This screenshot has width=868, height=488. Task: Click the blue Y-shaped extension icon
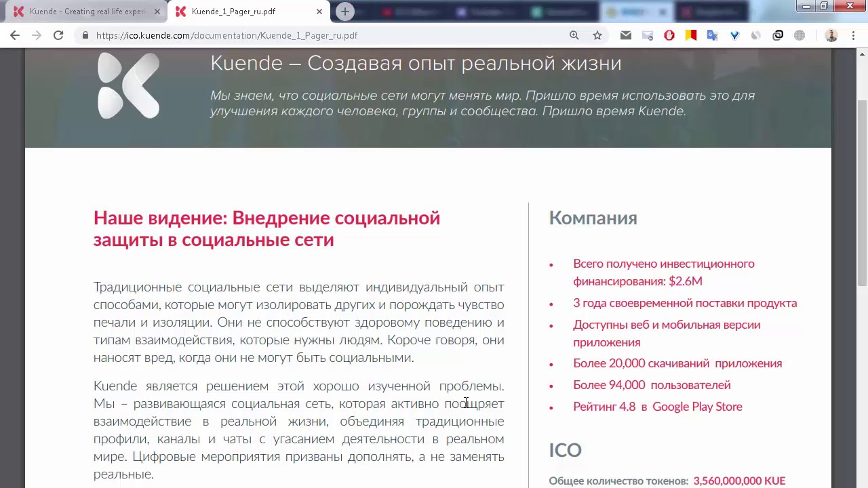[x=734, y=35]
